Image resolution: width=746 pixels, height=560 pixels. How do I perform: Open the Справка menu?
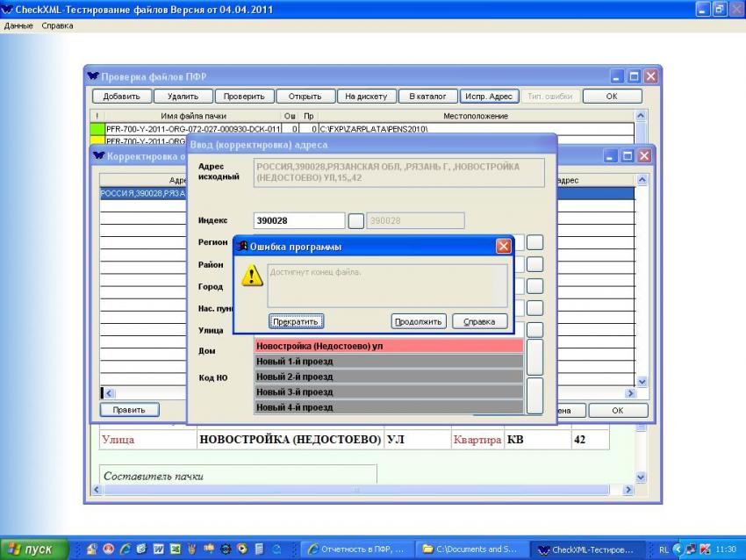click(58, 25)
